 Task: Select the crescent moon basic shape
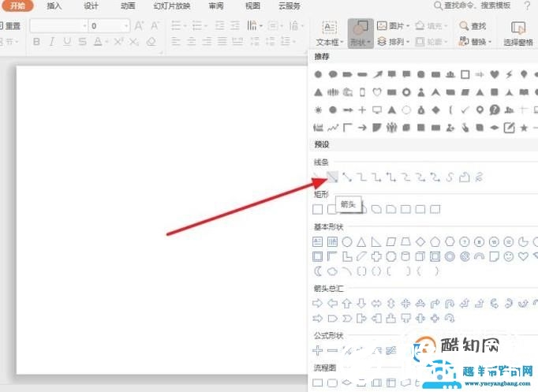pos(318,271)
